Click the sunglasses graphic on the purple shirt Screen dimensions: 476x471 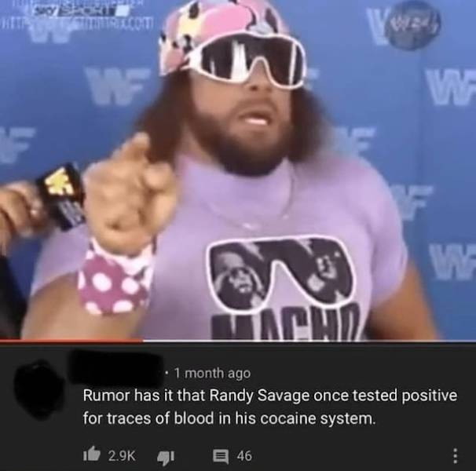pos(280,274)
